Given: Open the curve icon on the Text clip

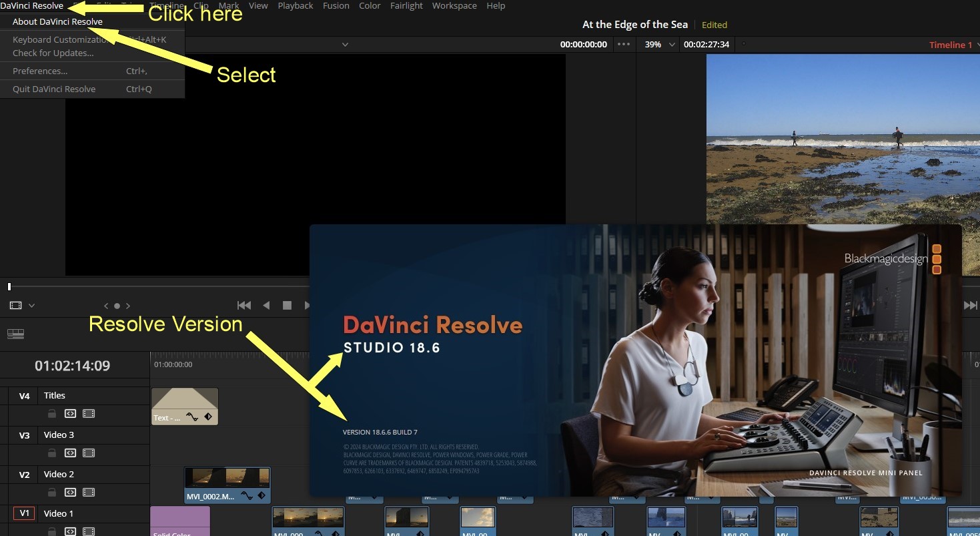Looking at the screenshot, I should point(192,417).
